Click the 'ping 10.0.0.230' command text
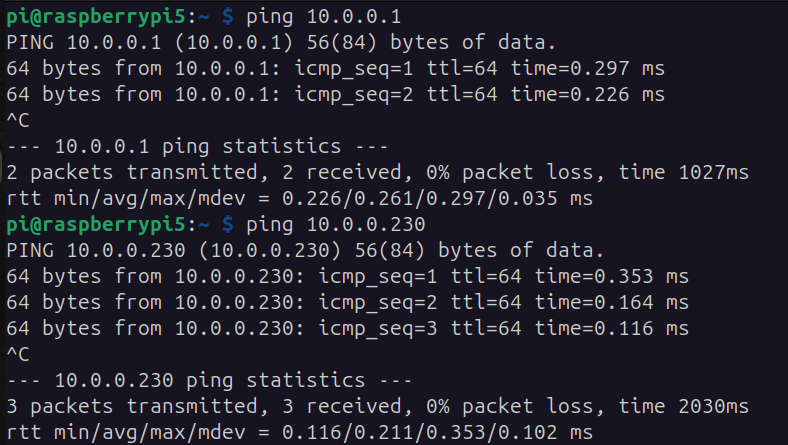Viewport: 788px width, 445px height. [335, 225]
